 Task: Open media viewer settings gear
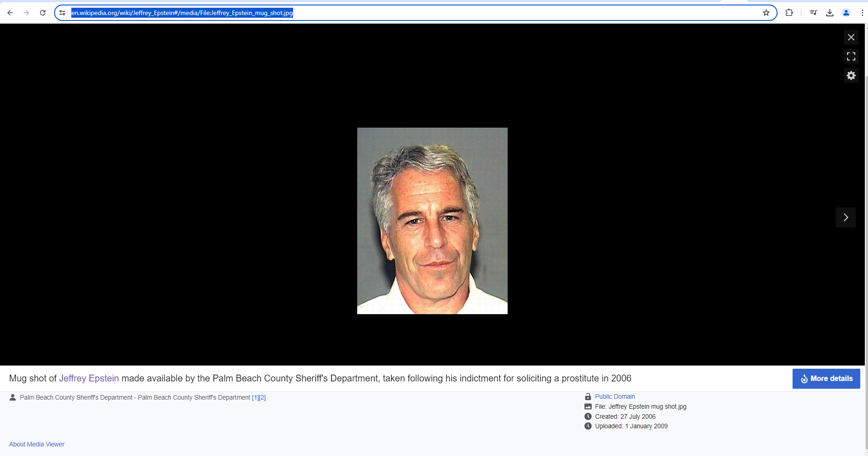pyautogui.click(x=851, y=75)
